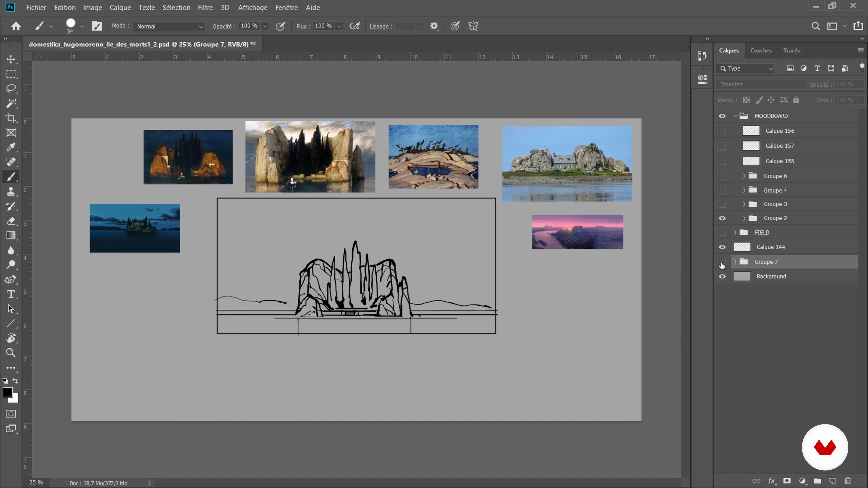
Task: Select the Line tool
Action: tap(11, 324)
